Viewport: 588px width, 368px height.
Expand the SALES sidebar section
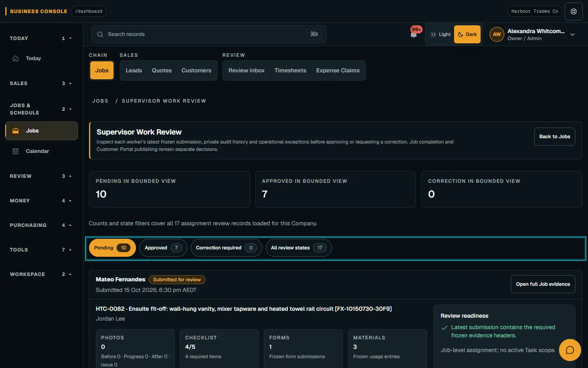(x=41, y=83)
